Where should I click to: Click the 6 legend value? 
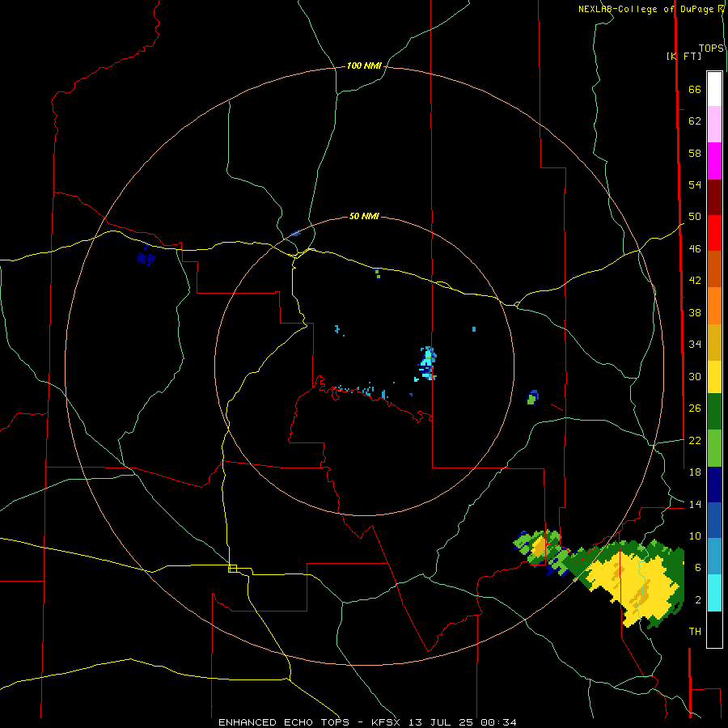pyautogui.click(x=698, y=568)
